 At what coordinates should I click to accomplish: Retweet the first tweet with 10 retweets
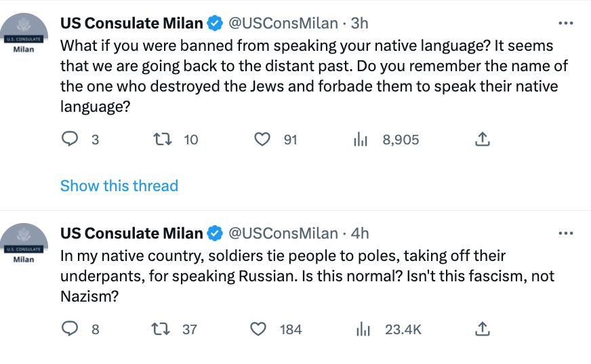click(x=161, y=140)
